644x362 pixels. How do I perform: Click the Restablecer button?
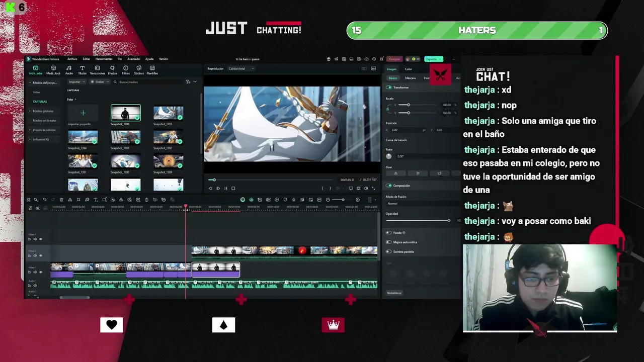pos(394,293)
